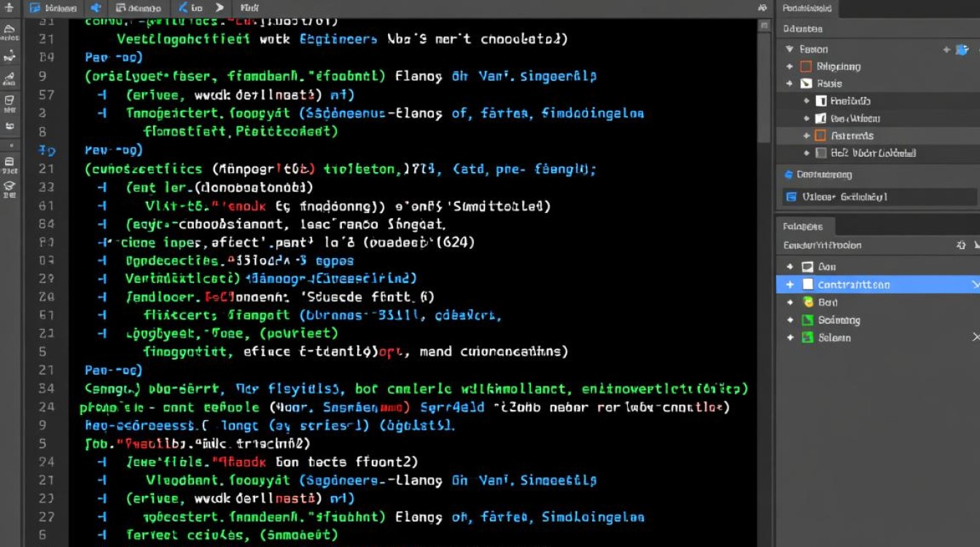Collapse the code fold marker on line 33
Screen dimensions: 980x547
[101, 187]
